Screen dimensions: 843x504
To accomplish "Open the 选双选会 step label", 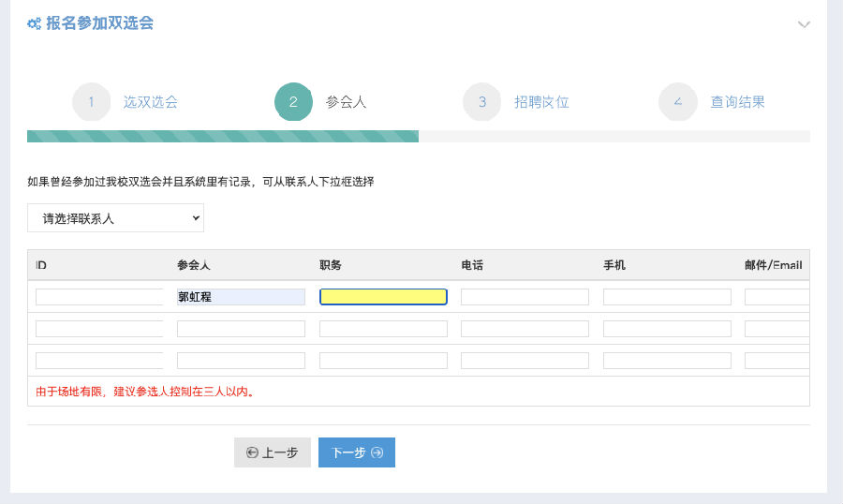I will [151, 102].
